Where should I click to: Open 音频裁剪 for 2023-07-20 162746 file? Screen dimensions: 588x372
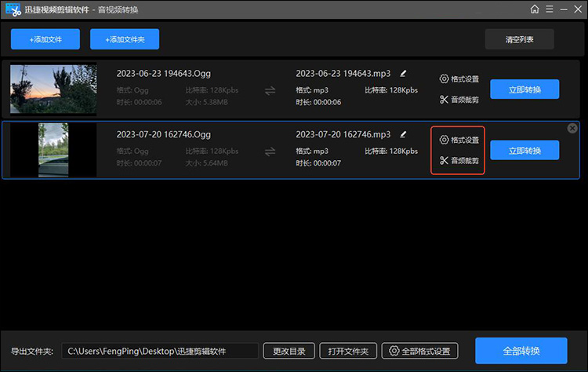(459, 161)
